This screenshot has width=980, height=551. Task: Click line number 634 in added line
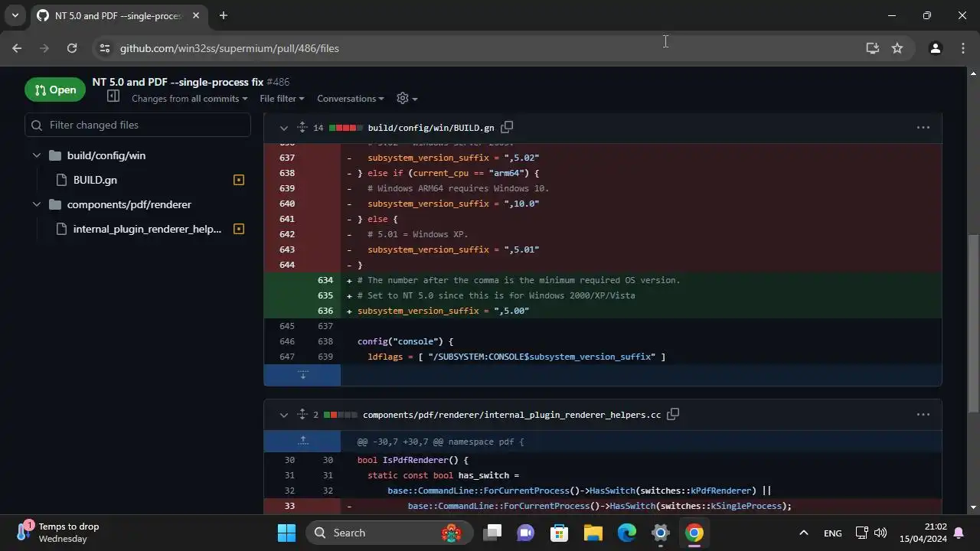click(x=325, y=280)
